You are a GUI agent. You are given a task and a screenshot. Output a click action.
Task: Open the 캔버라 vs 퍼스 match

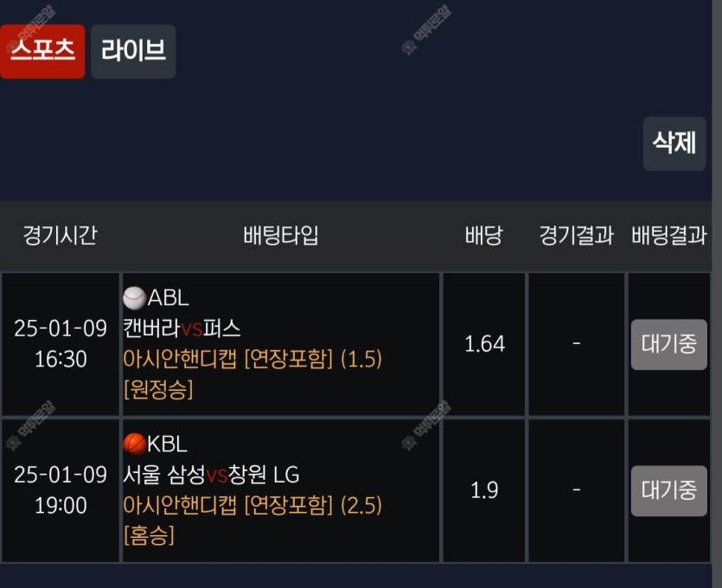[x=182, y=329]
